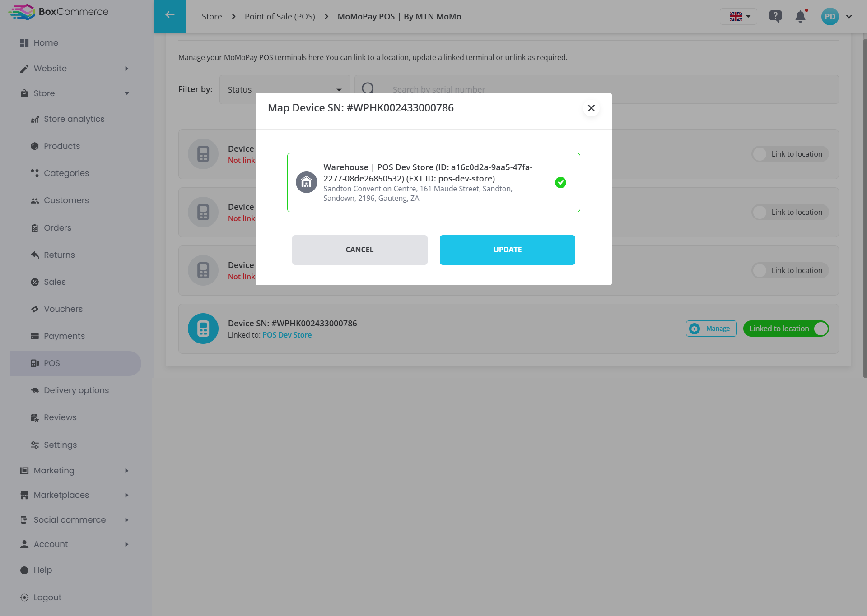
Task: Click the MoMoPay POS | By MTN MoMo breadcrumb
Action: [x=400, y=16]
